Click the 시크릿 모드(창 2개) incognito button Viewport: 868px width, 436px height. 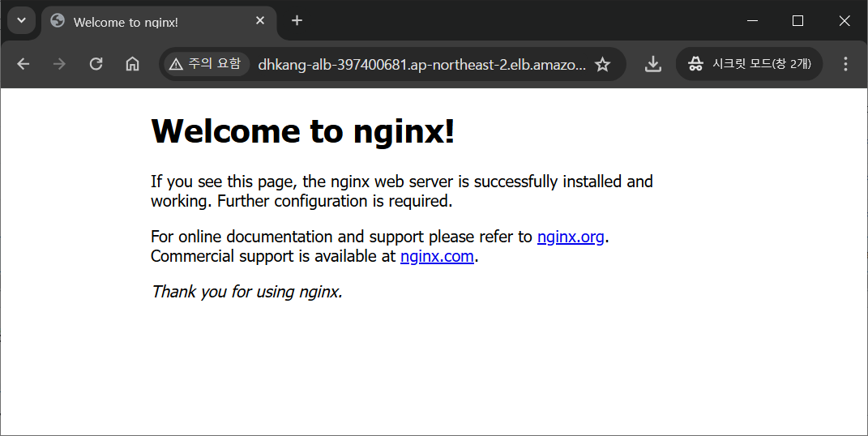tap(750, 64)
